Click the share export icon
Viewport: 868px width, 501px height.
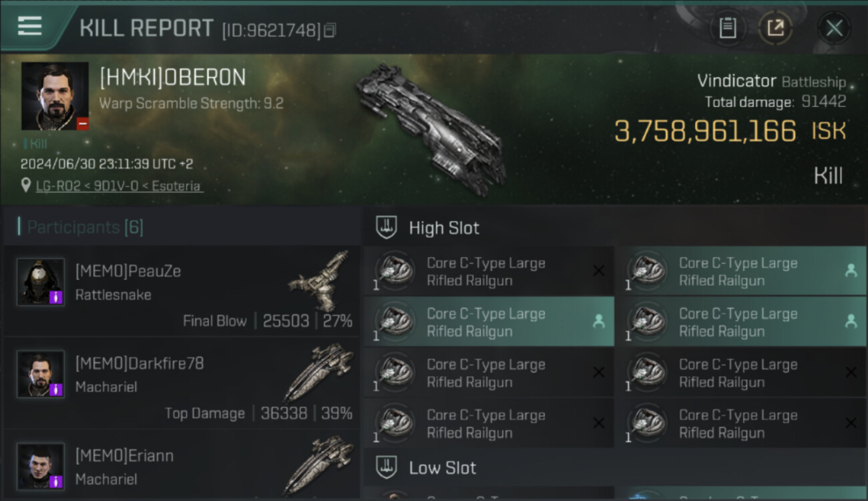pos(775,28)
